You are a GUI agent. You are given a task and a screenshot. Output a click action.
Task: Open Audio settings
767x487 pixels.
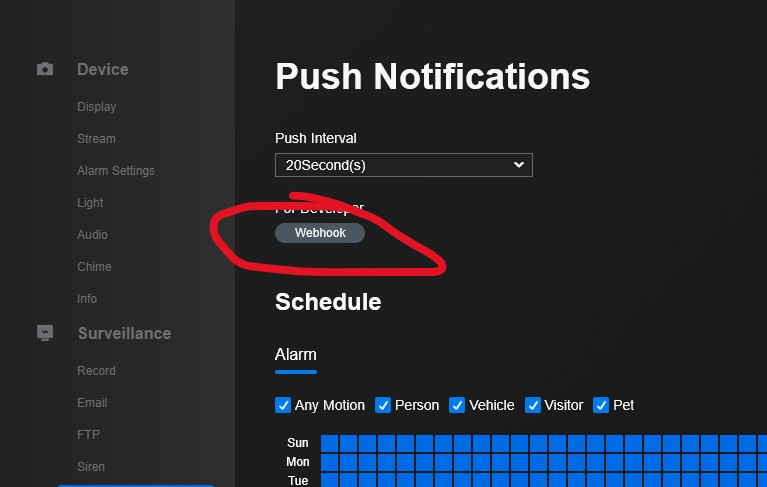coord(92,235)
